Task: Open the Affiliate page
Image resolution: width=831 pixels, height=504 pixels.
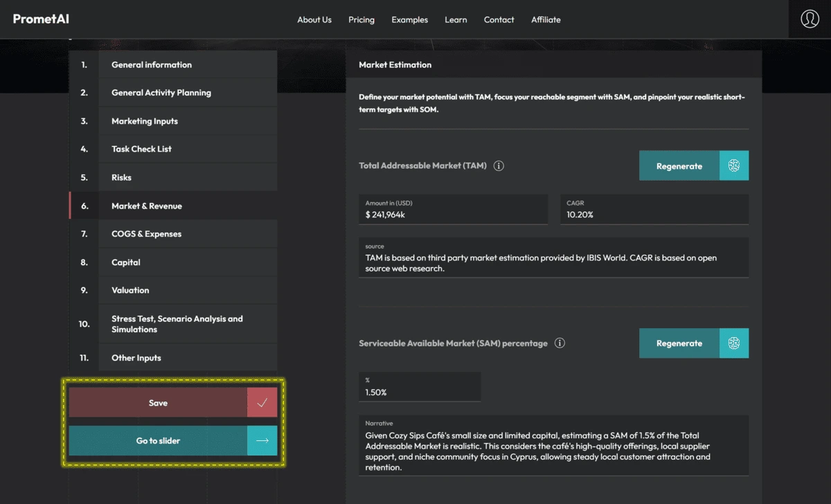Action: click(546, 19)
